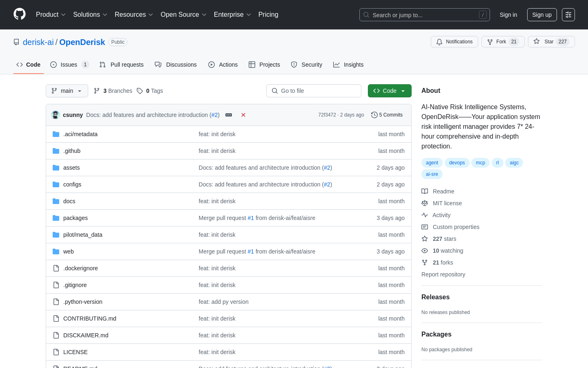Click the tag icon next to 0 Tags

140,91
